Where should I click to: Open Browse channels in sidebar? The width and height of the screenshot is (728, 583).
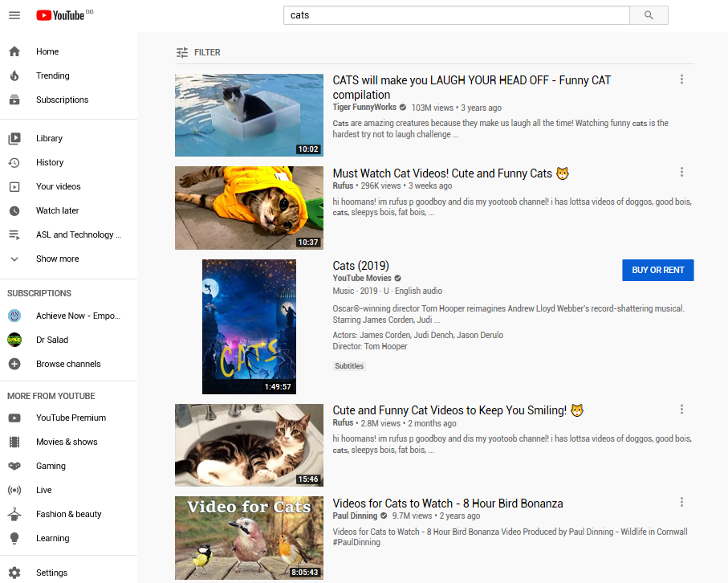click(x=69, y=365)
